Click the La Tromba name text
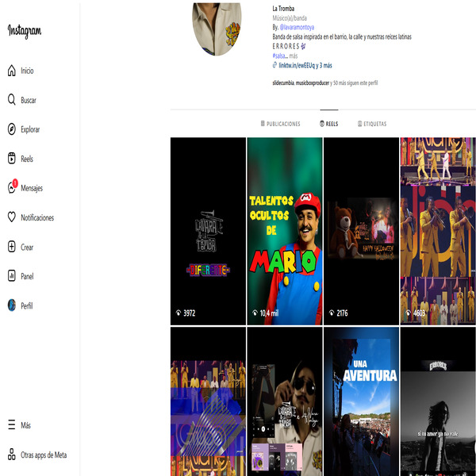 (283, 9)
